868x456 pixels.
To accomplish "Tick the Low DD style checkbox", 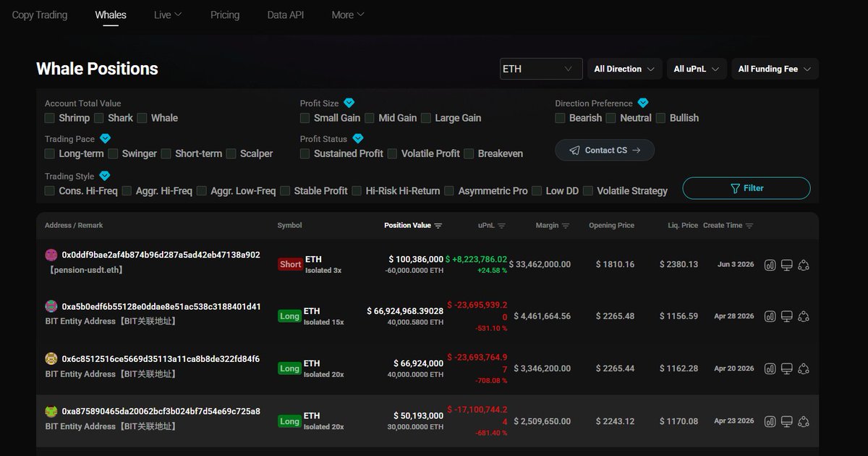I will coord(537,191).
